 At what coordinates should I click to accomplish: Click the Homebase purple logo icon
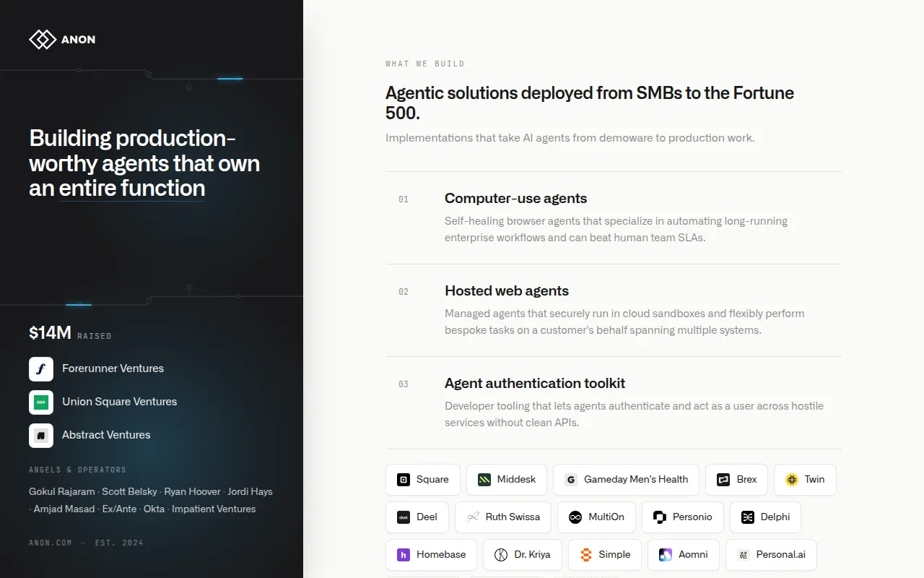click(x=404, y=554)
